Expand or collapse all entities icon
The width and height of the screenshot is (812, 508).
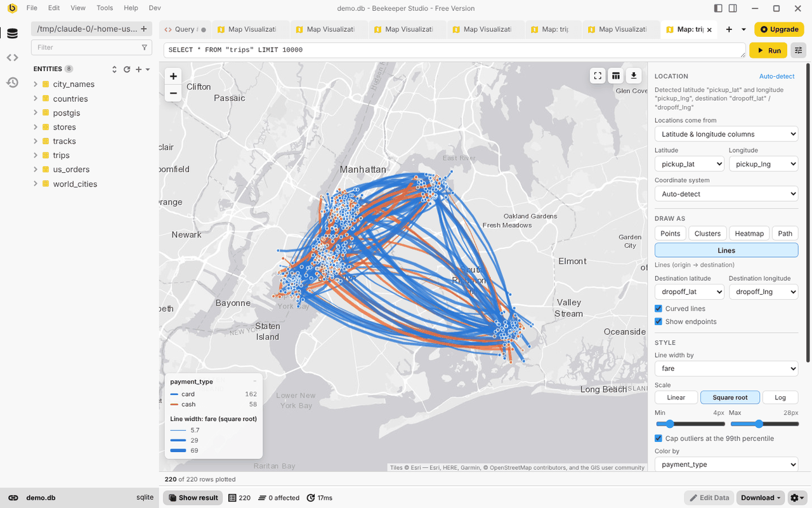(x=115, y=69)
